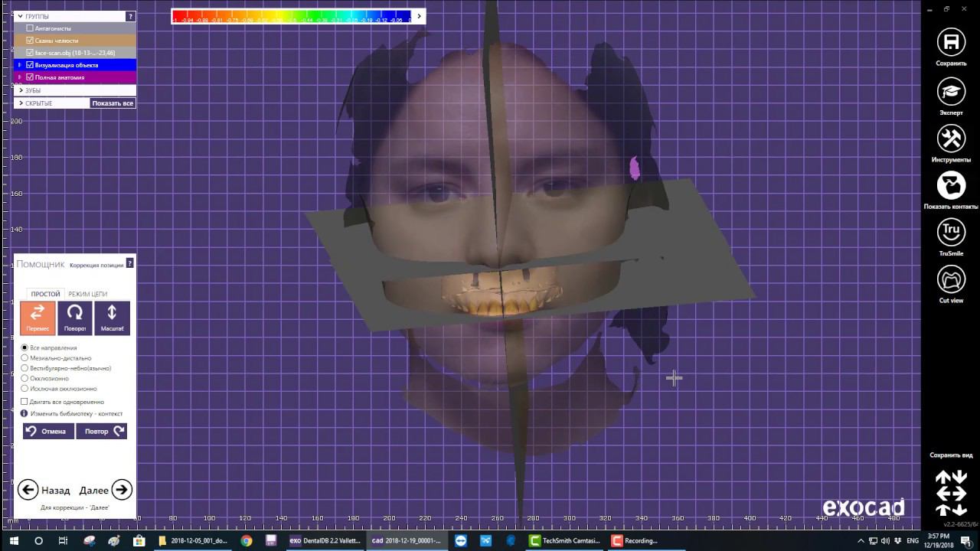The width and height of the screenshot is (980, 551).
Task: Open TeamViewer from the taskbar
Action: (461, 540)
